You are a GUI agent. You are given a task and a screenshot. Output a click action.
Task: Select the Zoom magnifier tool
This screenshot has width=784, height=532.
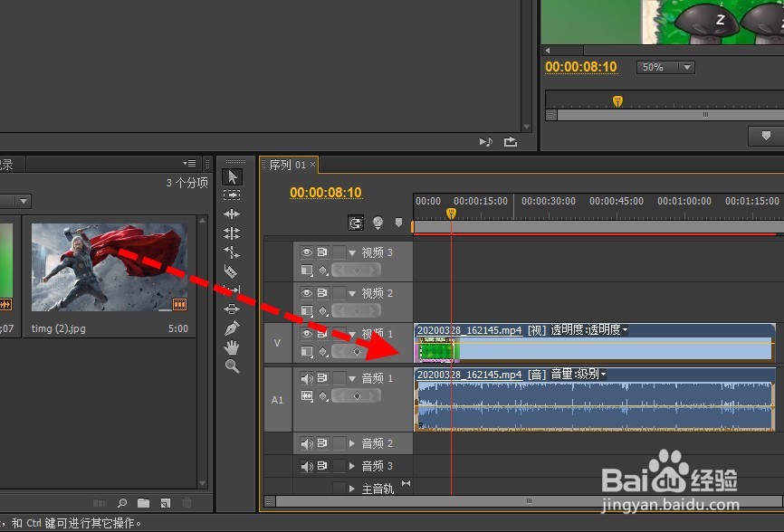click(x=232, y=366)
